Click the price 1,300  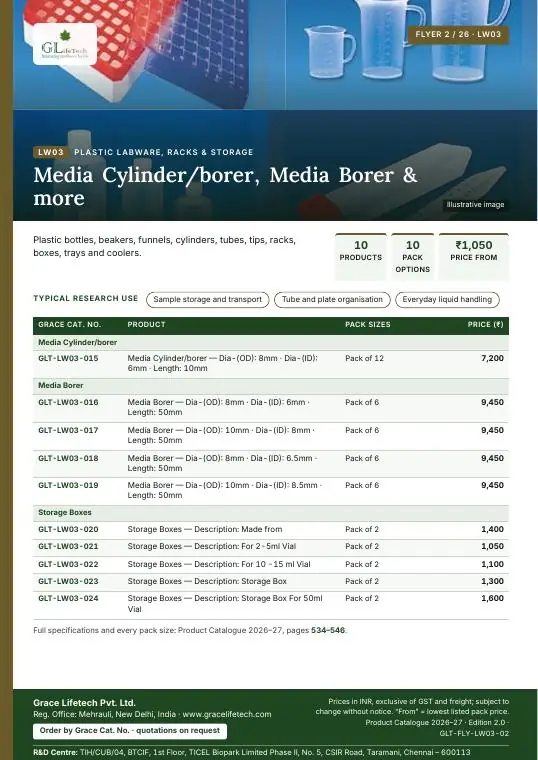click(492, 581)
